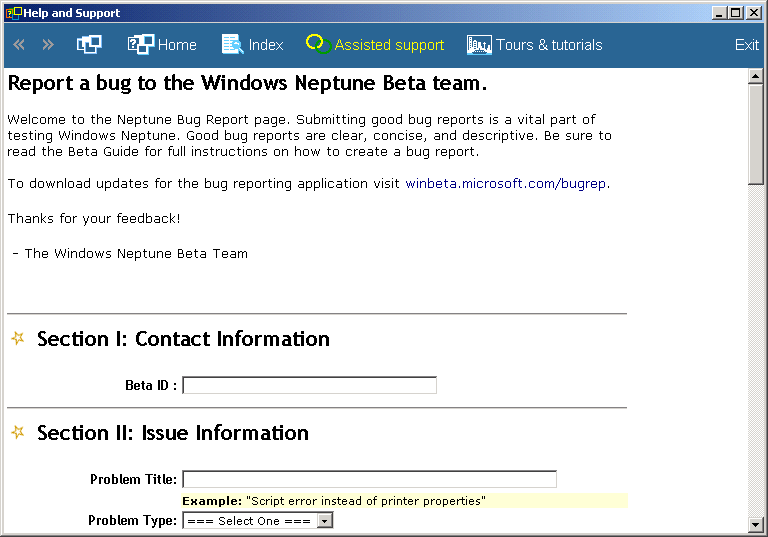Open the Assisted support text label
This screenshot has width=768, height=537.
(389, 45)
